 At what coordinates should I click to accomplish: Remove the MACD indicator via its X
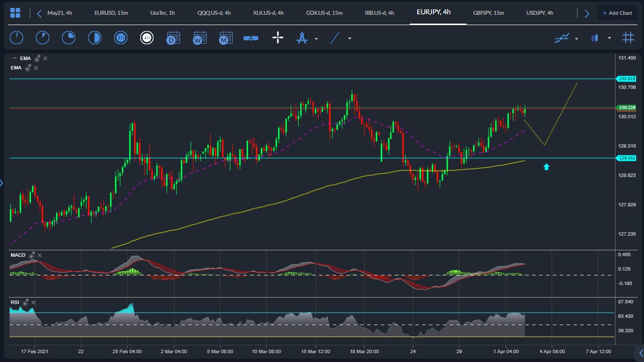click(39, 255)
